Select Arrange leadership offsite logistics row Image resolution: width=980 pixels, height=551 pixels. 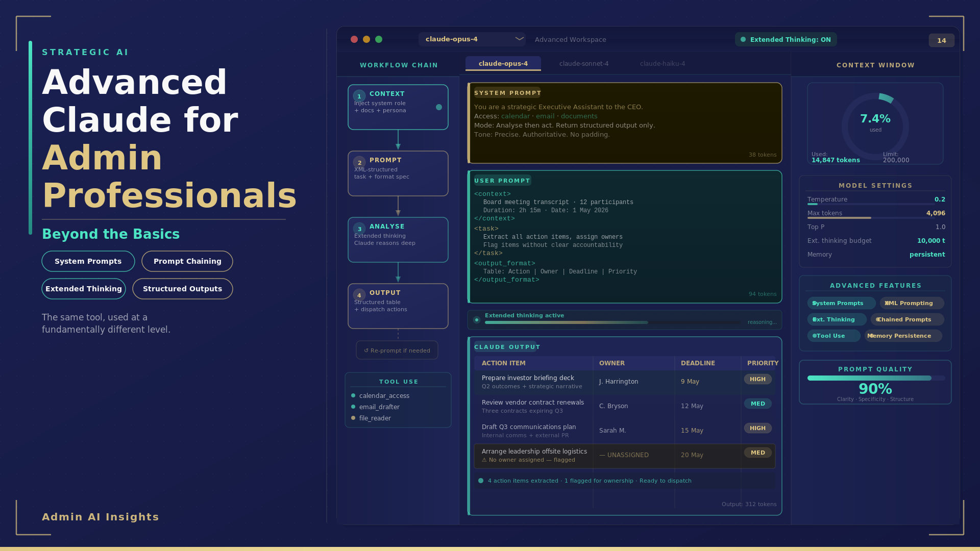click(625, 456)
